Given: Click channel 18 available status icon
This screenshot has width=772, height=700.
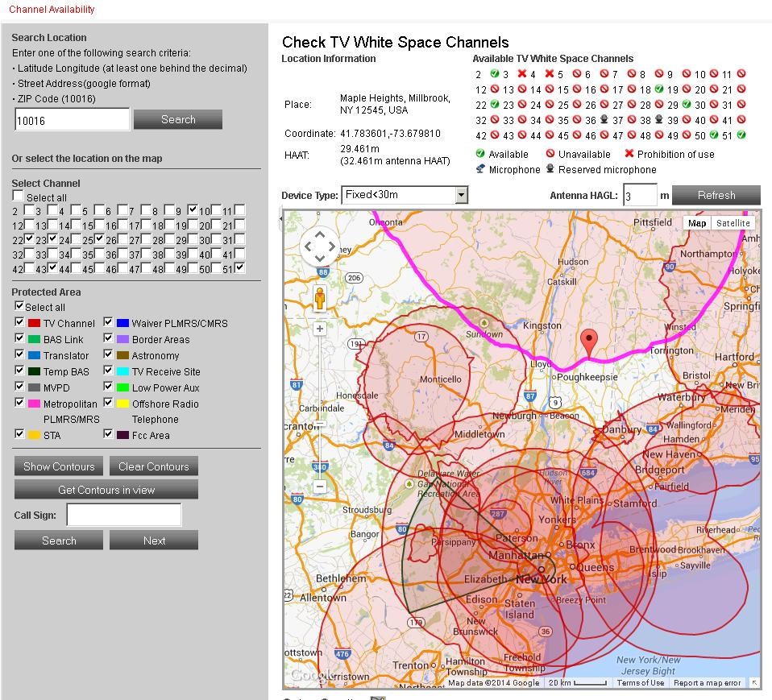Looking at the screenshot, I should (x=658, y=89).
